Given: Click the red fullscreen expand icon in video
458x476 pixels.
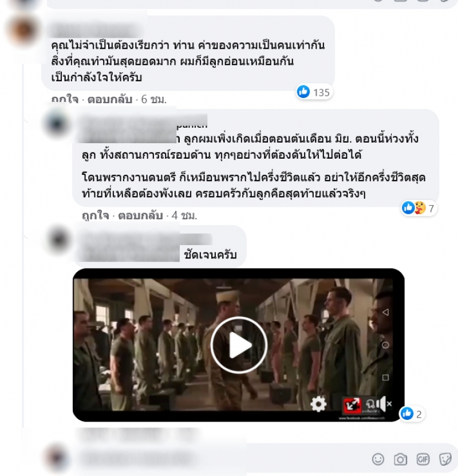Looking at the screenshot, I should pyautogui.click(x=352, y=404).
